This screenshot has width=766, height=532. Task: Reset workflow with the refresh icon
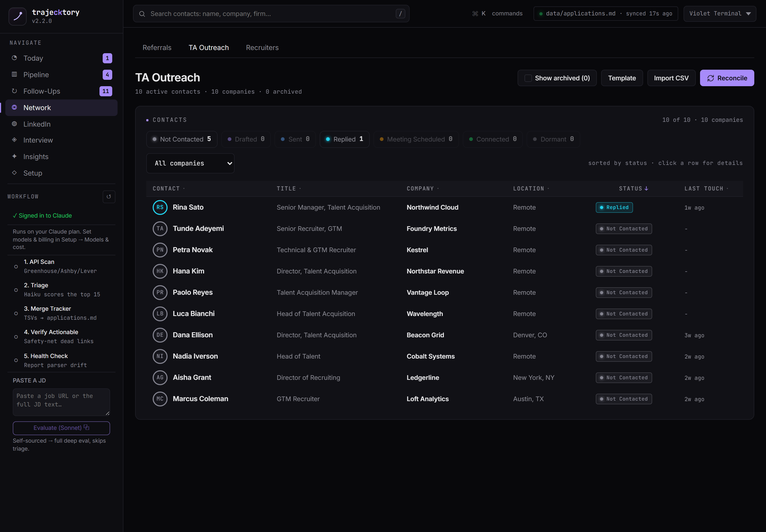[109, 197]
